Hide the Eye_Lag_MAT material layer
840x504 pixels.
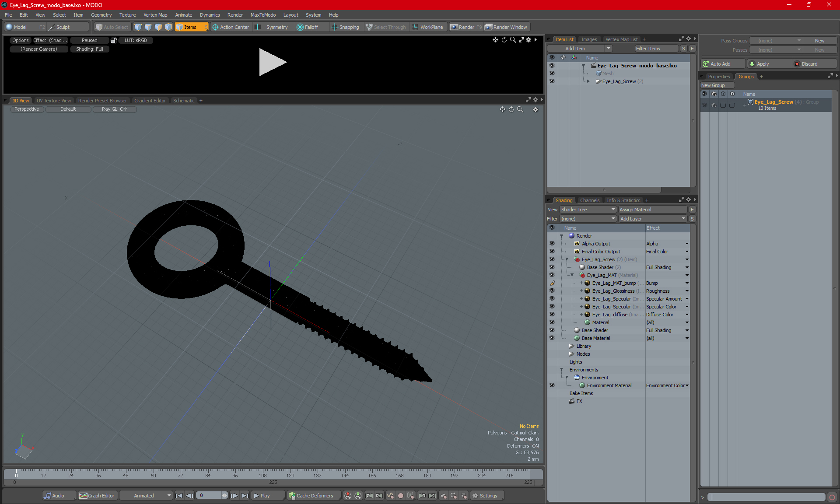[552, 275]
